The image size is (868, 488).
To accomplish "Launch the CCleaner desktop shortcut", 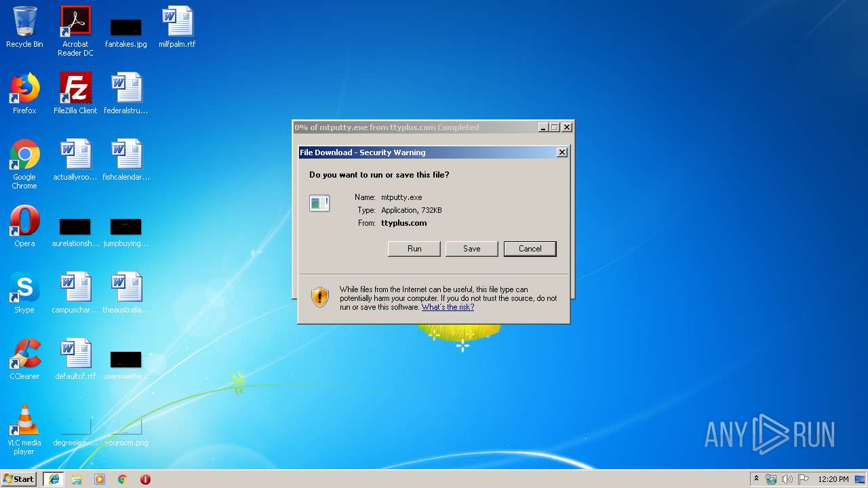I will (x=24, y=359).
